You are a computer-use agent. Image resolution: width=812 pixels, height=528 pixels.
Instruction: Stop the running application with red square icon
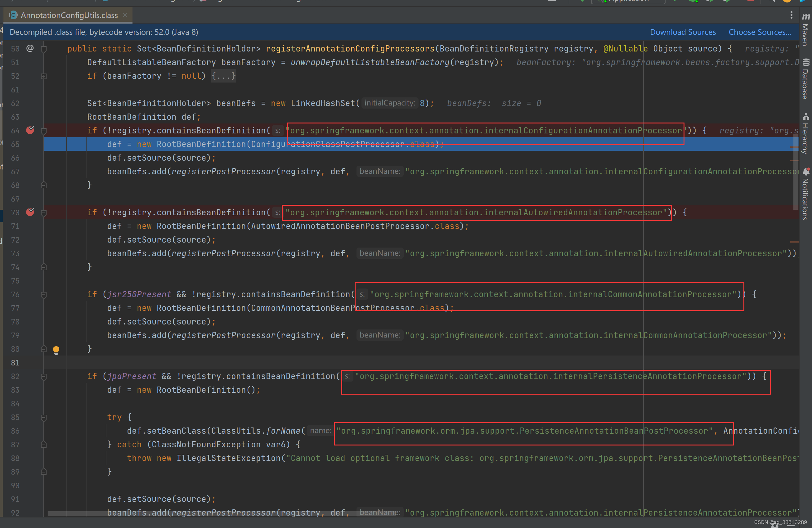pos(751,2)
